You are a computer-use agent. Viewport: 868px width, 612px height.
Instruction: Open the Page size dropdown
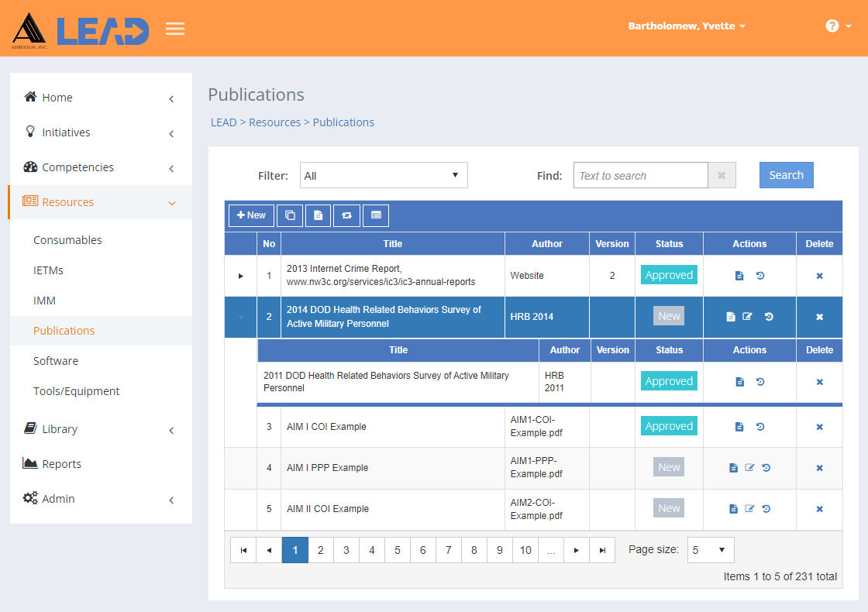pos(711,550)
